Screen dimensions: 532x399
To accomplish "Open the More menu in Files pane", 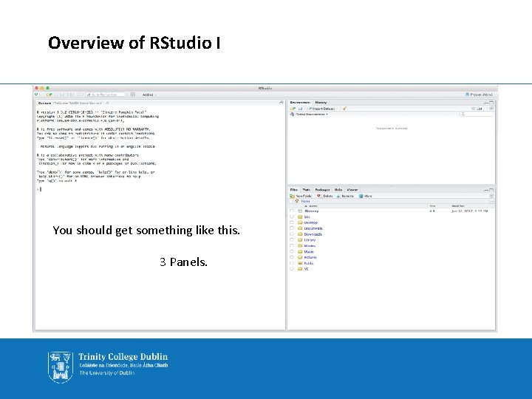I will 366,196.
